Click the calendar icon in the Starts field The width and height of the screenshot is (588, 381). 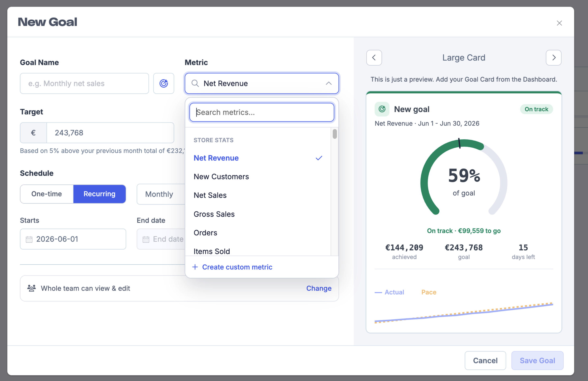(x=29, y=239)
